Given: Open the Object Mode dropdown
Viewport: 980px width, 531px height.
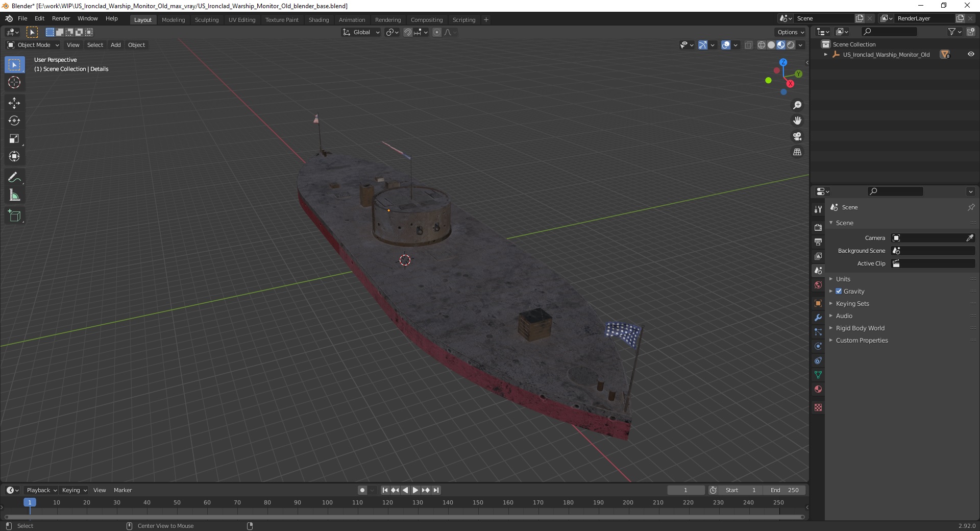Looking at the screenshot, I should click(33, 45).
